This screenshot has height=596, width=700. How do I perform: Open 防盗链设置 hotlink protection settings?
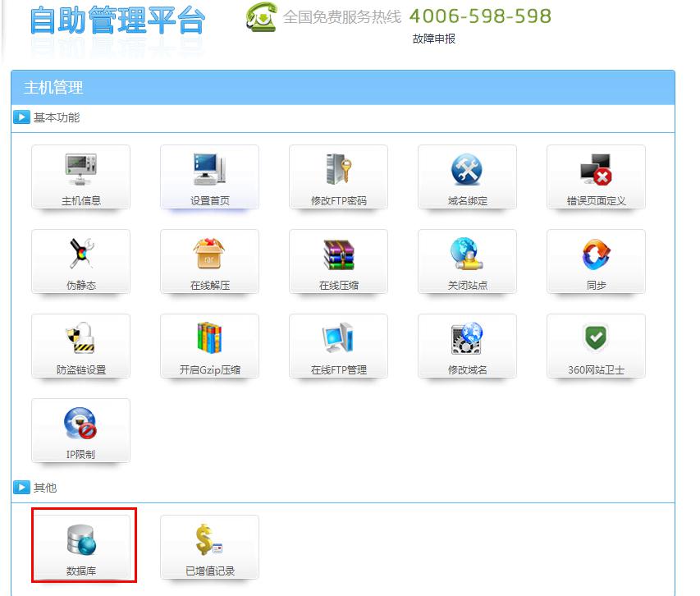point(80,345)
